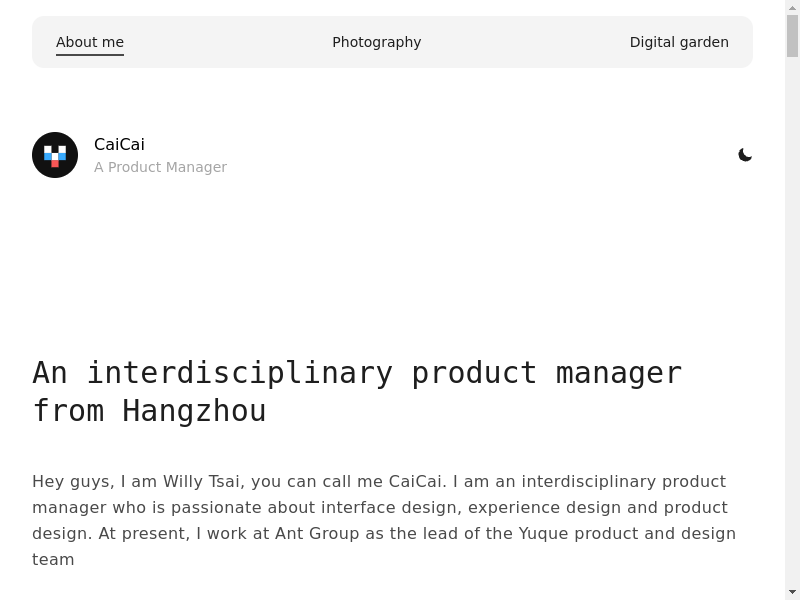Open the About me tab
The image size is (800, 600).
pos(90,42)
